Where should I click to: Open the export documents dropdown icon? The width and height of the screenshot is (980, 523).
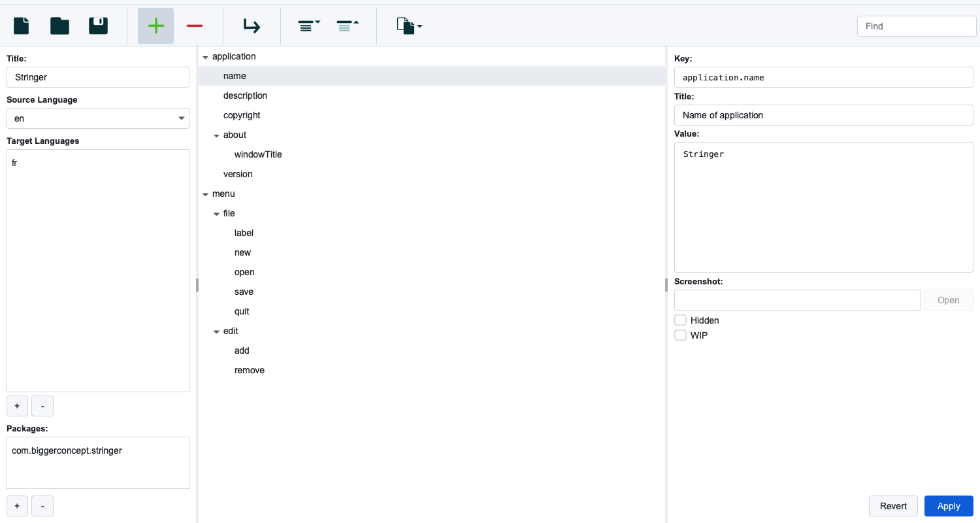[409, 25]
